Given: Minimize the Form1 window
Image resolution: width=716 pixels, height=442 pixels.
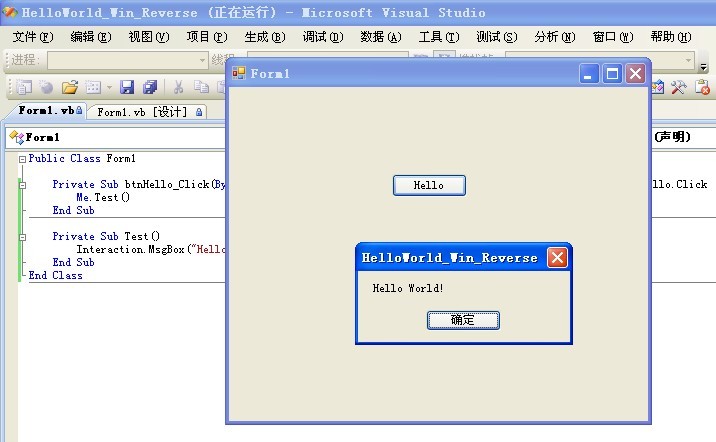Looking at the screenshot, I should point(589,74).
